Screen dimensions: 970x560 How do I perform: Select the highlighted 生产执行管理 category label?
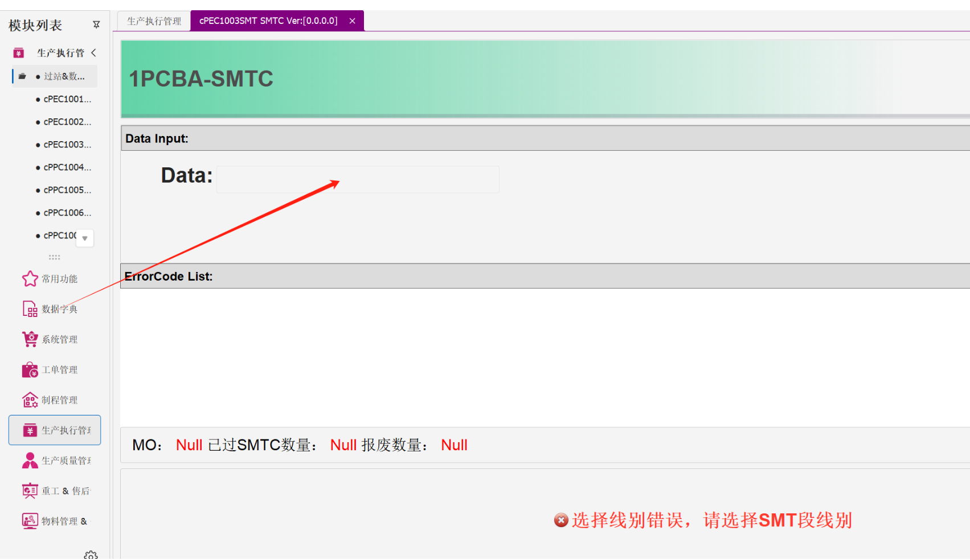coord(66,430)
